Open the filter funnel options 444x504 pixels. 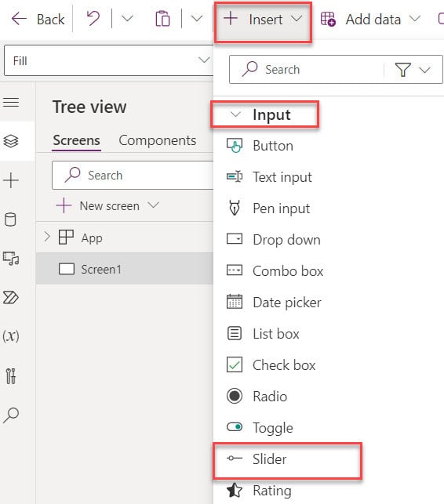click(402, 70)
